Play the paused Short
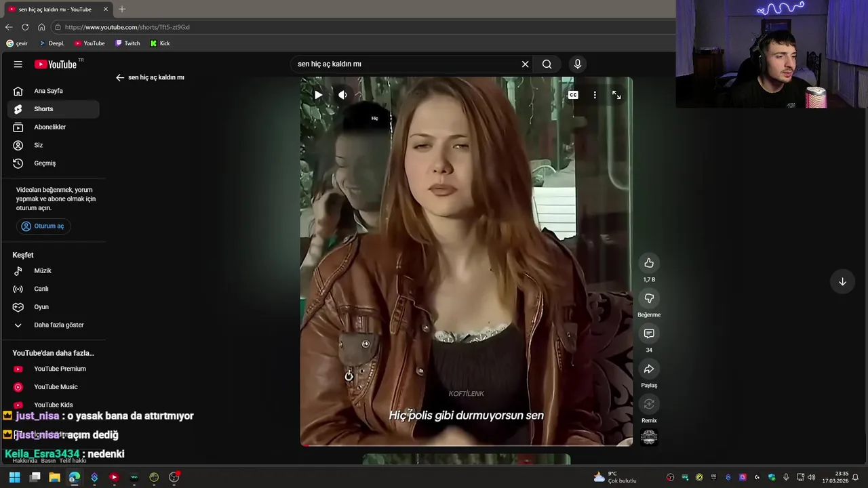This screenshot has height=488, width=868. click(318, 95)
